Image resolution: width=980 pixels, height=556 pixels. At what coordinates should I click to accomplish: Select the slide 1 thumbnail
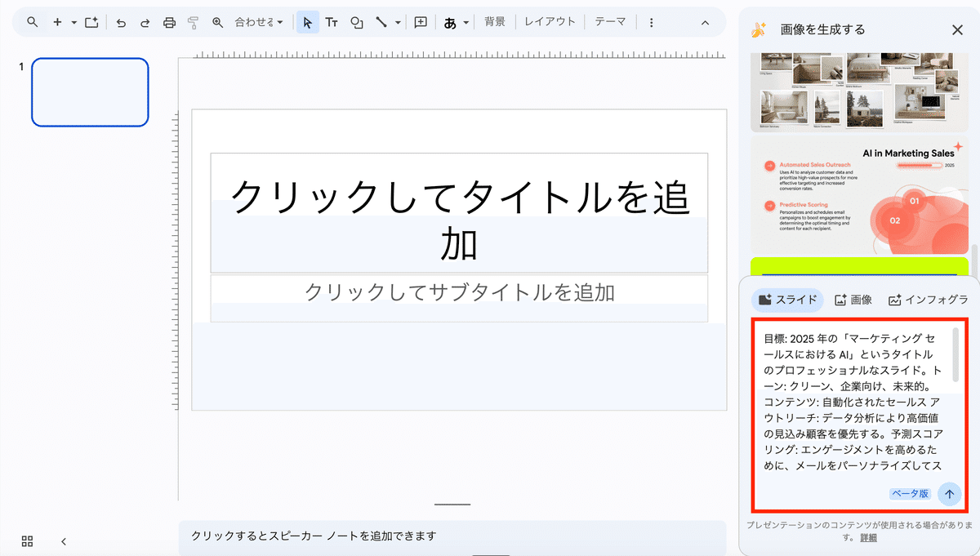pyautogui.click(x=90, y=92)
